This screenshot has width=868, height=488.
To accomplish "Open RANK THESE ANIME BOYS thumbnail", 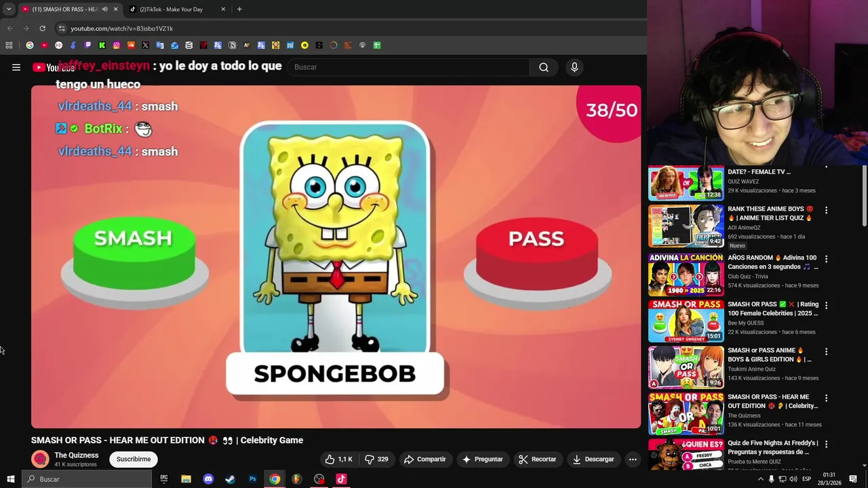I will click(x=686, y=227).
